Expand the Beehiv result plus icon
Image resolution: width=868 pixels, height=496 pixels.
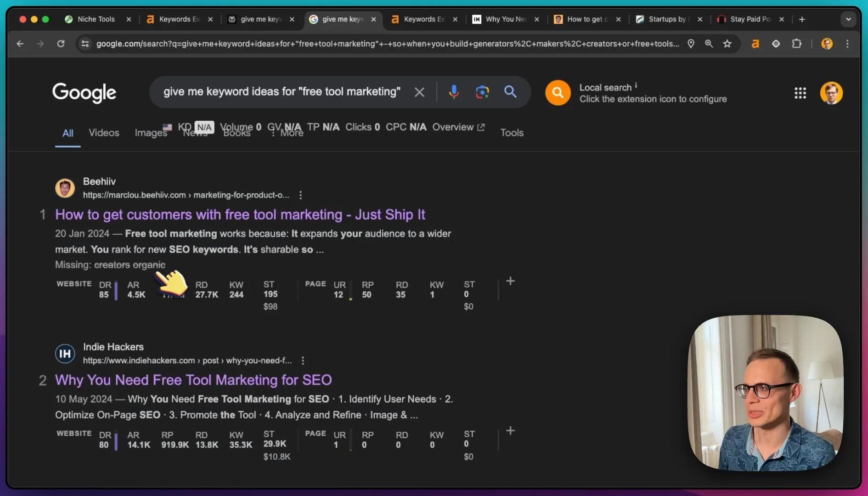coord(510,281)
